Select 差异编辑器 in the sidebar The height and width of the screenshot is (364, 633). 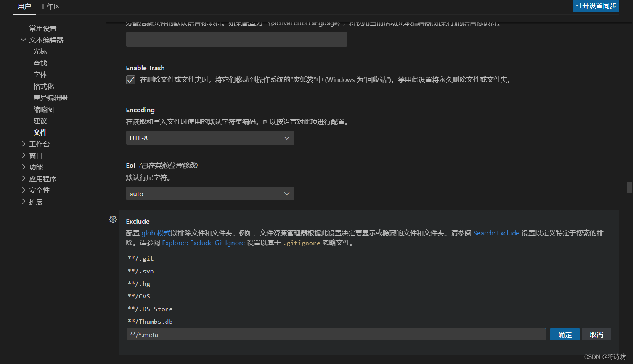pos(50,98)
